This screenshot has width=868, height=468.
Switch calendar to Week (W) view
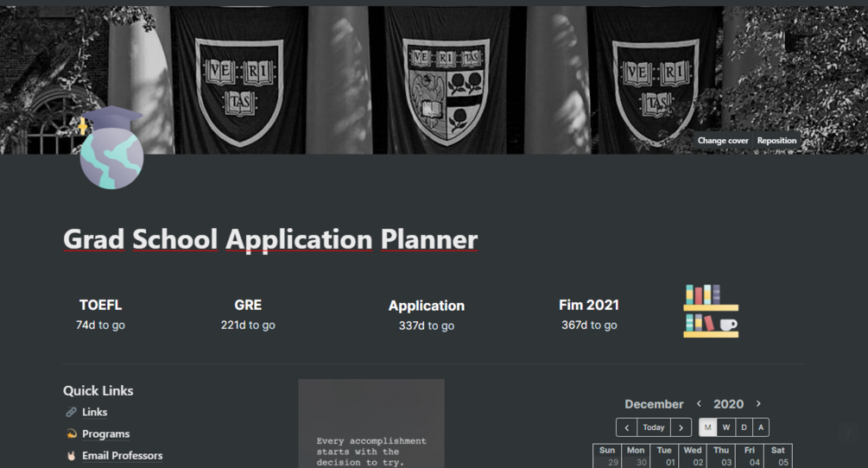point(725,427)
